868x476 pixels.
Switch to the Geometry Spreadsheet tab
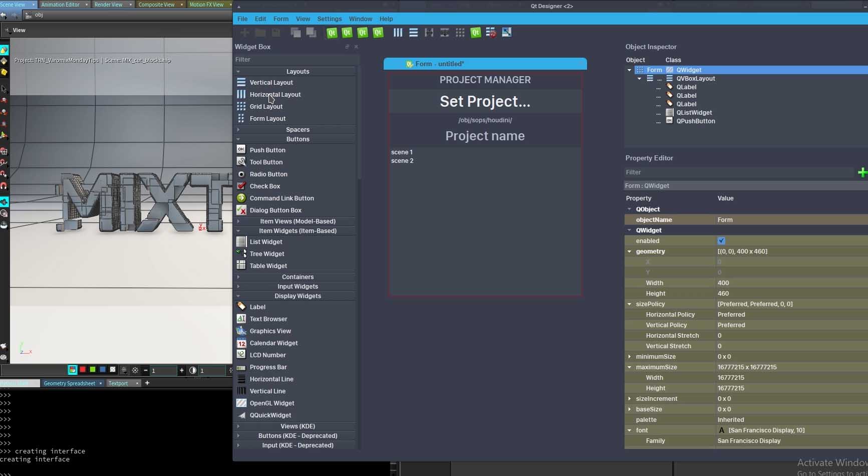69,383
